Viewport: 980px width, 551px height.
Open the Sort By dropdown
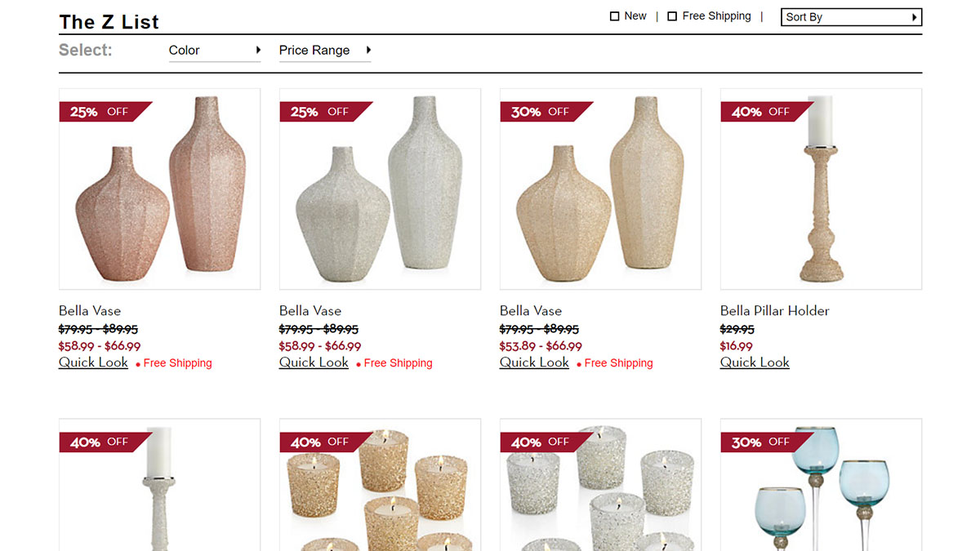point(851,17)
